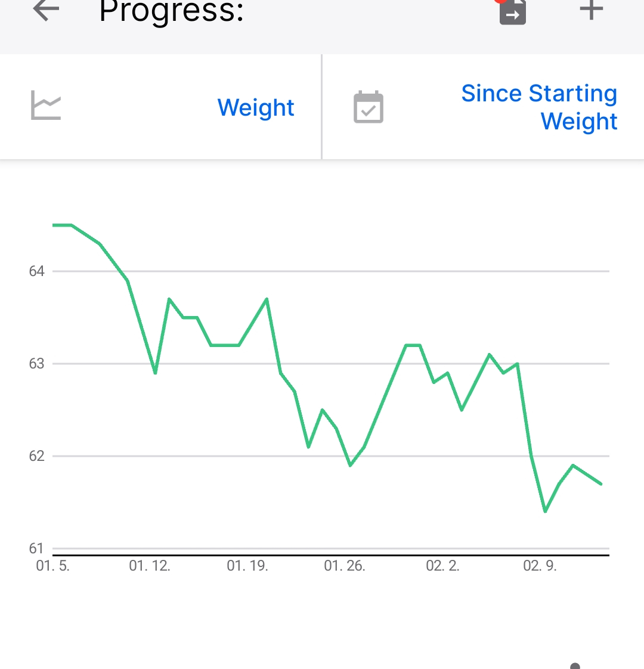Image resolution: width=644 pixels, height=669 pixels.
Task: Tap the back arrow icon
Action: [x=46, y=10]
